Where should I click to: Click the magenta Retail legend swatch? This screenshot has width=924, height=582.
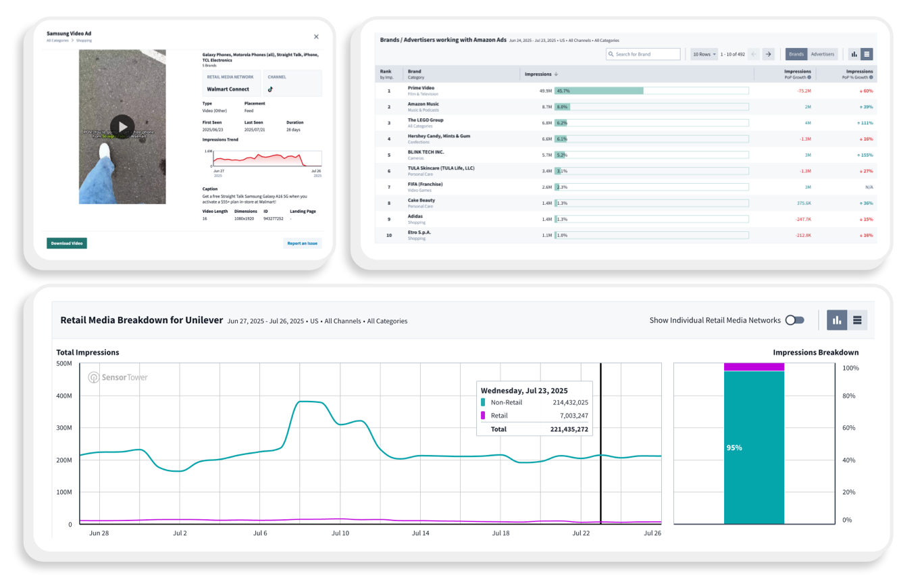click(484, 416)
